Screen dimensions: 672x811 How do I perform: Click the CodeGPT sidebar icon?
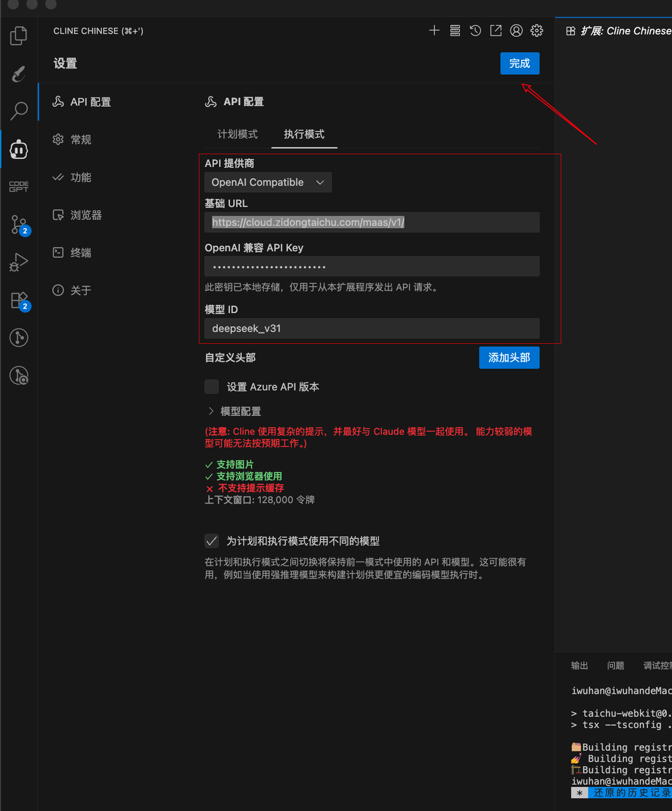tap(19, 186)
